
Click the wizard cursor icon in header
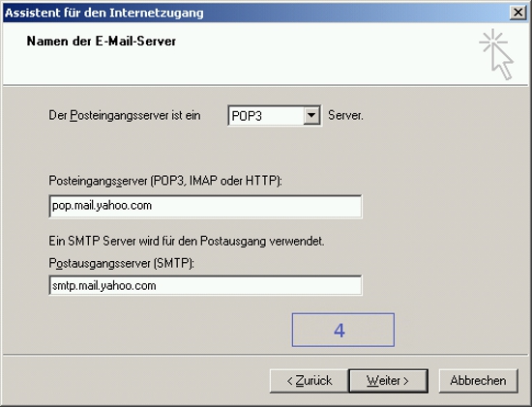496,54
